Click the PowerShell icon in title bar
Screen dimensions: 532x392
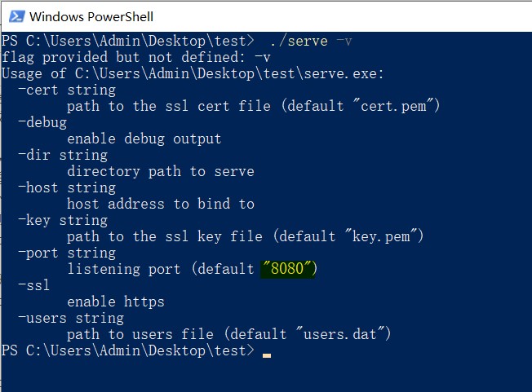click(16, 16)
